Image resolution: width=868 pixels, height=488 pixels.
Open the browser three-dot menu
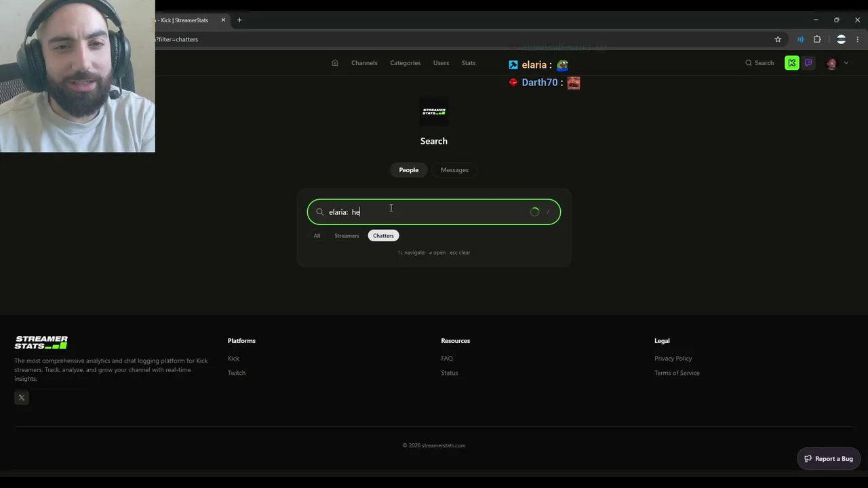coord(858,39)
